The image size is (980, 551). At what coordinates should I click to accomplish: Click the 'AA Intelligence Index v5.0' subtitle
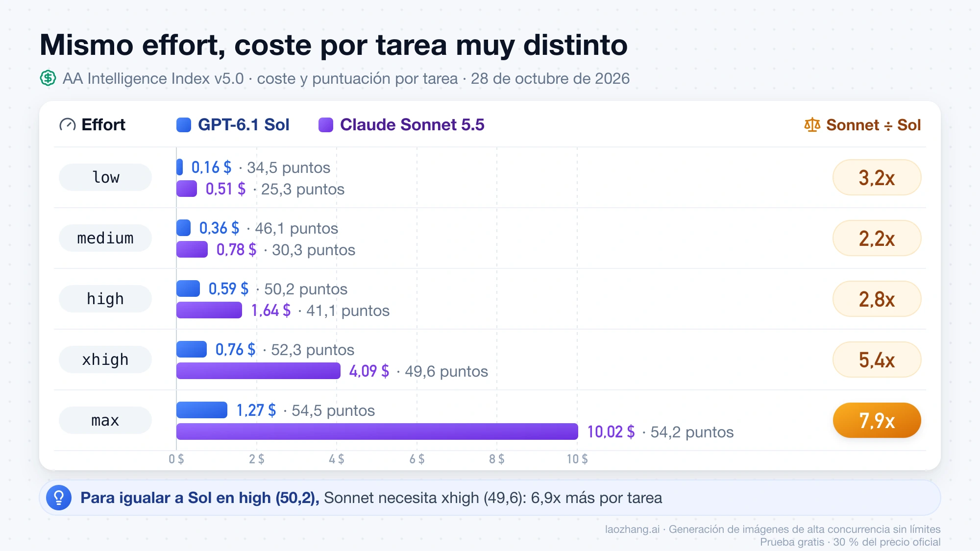pyautogui.click(x=153, y=78)
